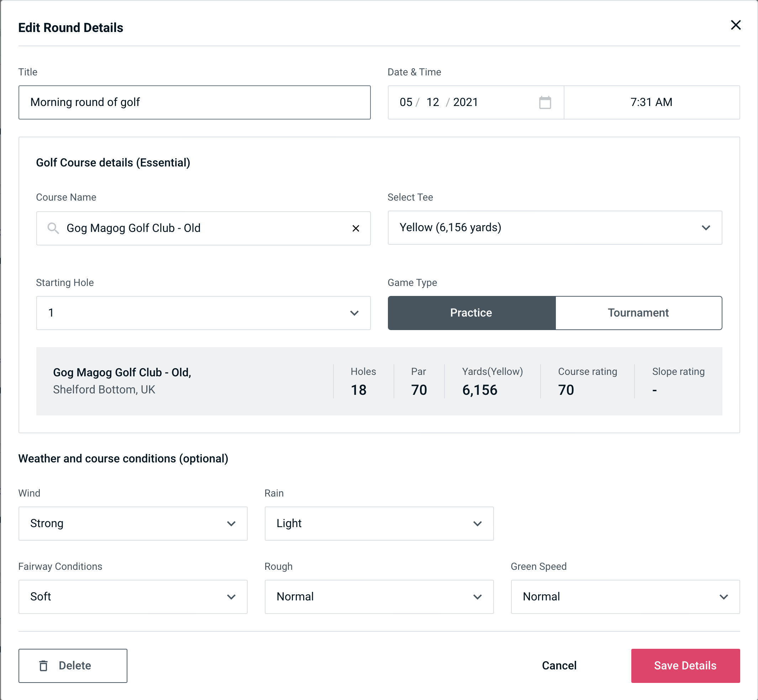Screen dimensions: 758x700
Task: Click Save Details button to confirm changes
Action: point(685,665)
